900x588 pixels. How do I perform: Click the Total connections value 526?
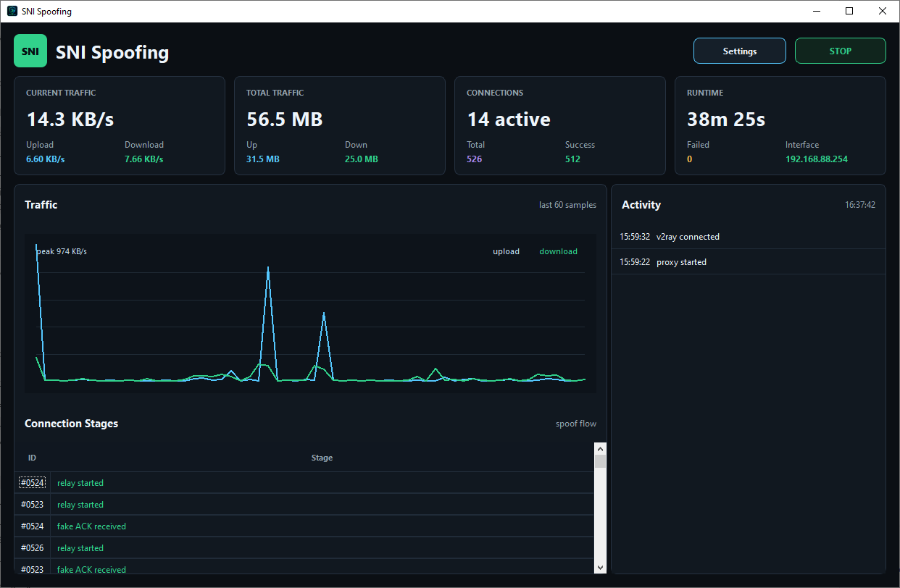coord(474,159)
